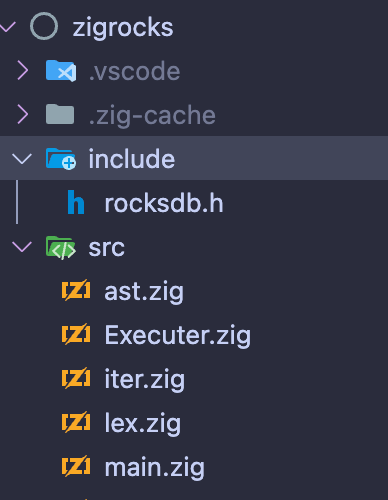Click the circle icon beside zigrocks
The image size is (388, 500).
[x=44, y=26]
